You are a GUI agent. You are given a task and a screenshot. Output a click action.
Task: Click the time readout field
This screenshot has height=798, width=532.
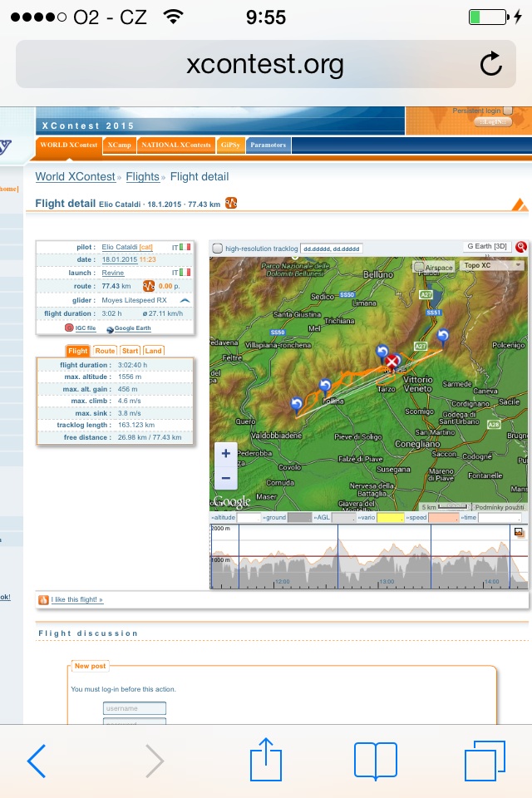point(500,518)
